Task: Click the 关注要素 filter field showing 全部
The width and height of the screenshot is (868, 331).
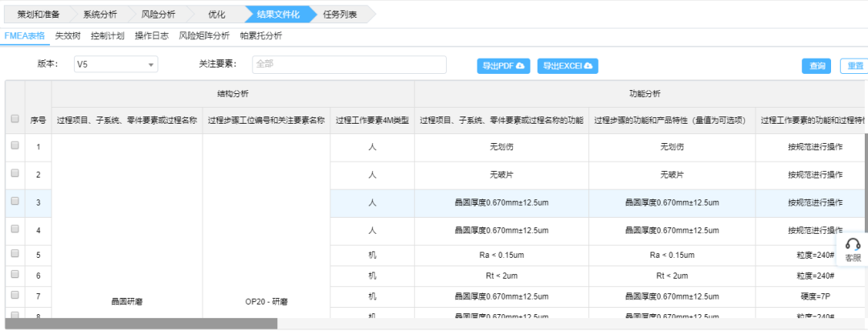Action: point(349,65)
